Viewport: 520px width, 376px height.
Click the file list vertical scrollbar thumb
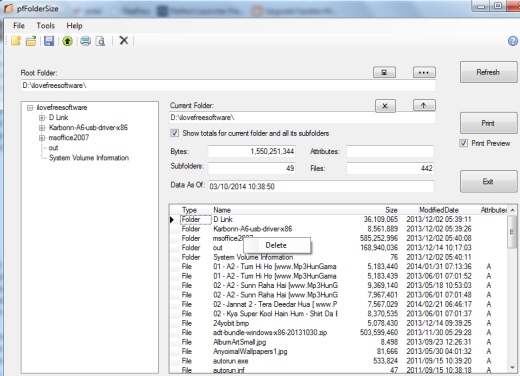[x=512, y=232]
